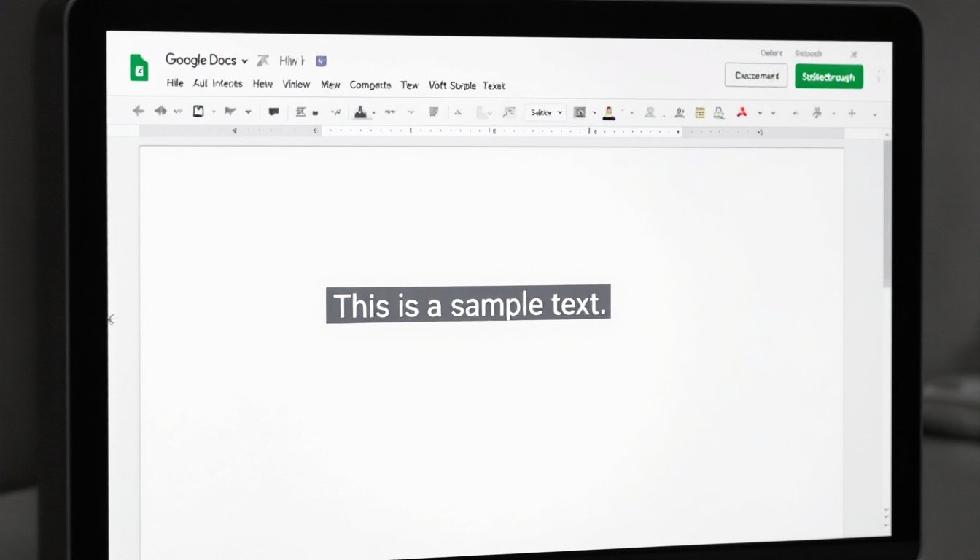Click the yellow list icon in toolbar
Screen dimensions: 980x560
pos(700,112)
